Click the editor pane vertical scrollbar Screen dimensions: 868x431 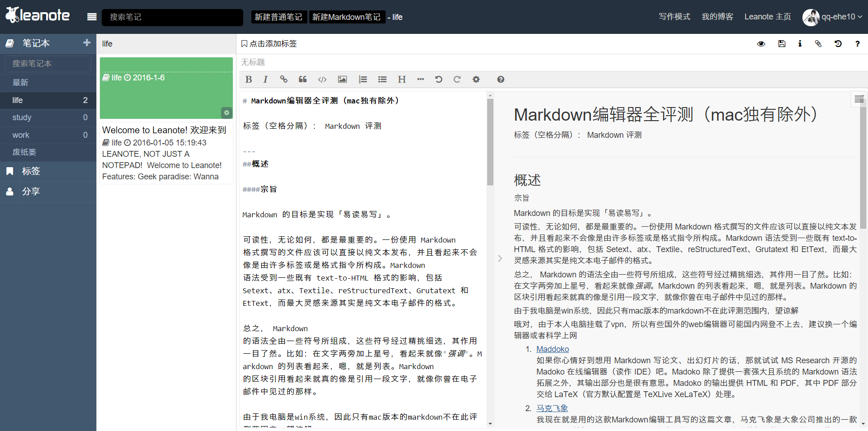pyautogui.click(x=490, y=143)
